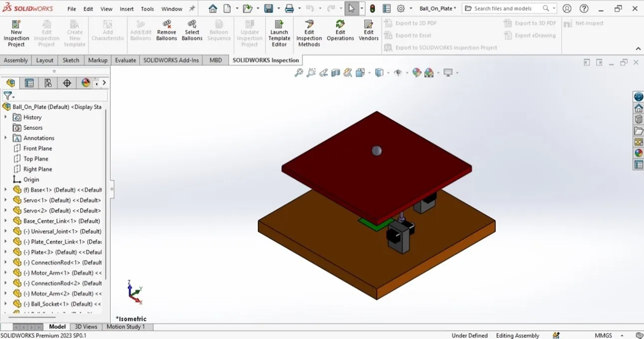Select Base_Center_Link<1> in the tree

tap(61, 221)
